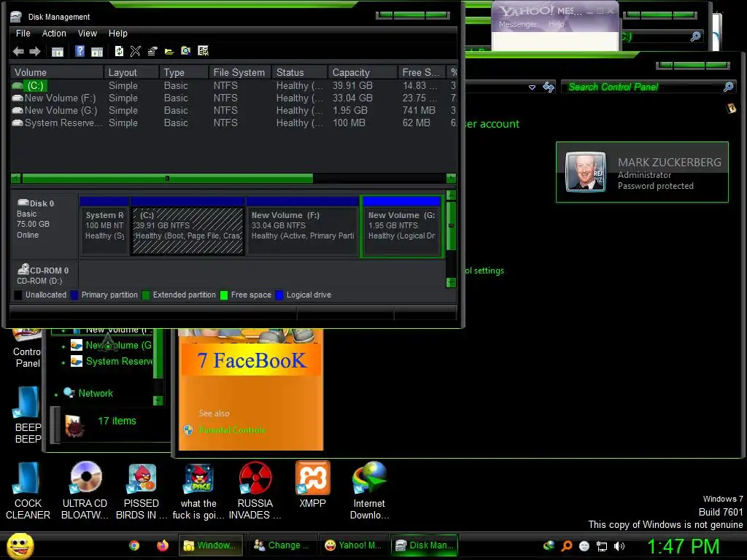
Task: Click the green horizontal scrollbar thumb
Action: click(167, 178)
